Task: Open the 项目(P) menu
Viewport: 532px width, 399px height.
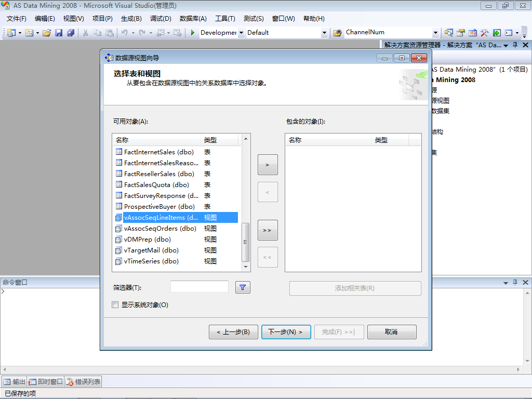Action: 102,19
